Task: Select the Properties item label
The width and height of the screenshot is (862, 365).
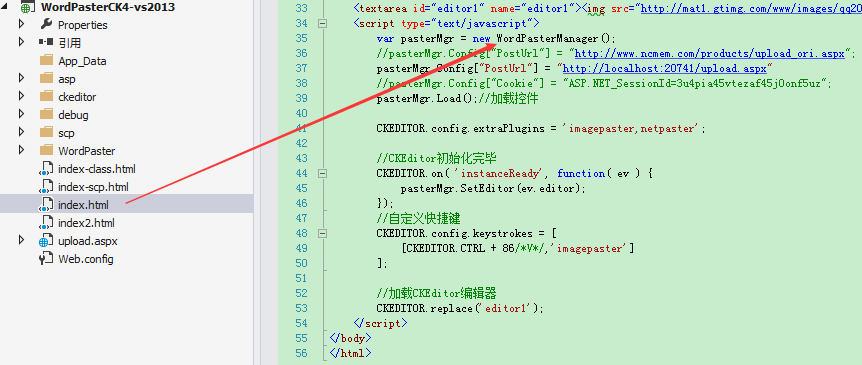Action: tap(82, 25)
